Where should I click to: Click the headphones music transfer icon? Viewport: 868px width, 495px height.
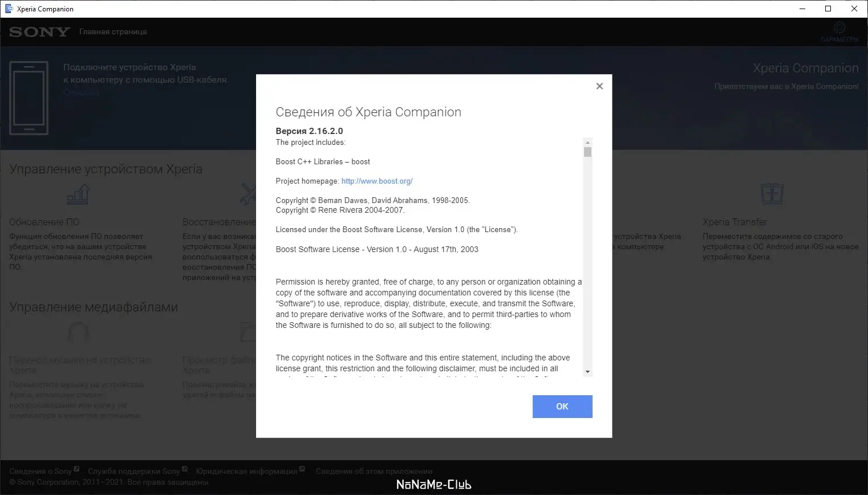78,332
